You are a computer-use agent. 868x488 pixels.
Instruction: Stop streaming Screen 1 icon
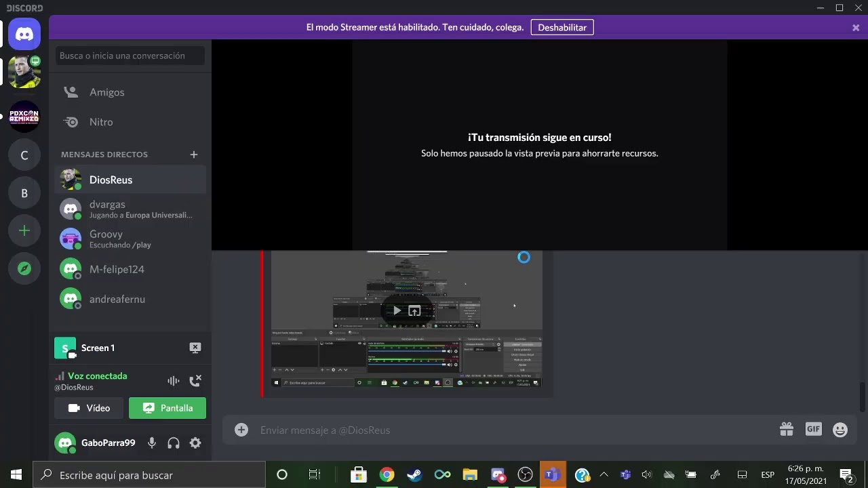195,348
